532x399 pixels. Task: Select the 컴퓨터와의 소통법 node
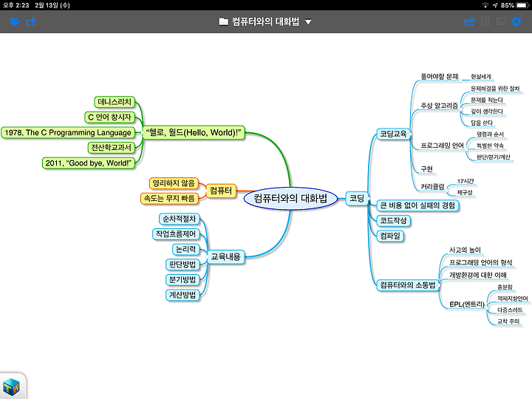tap(407, 285)
